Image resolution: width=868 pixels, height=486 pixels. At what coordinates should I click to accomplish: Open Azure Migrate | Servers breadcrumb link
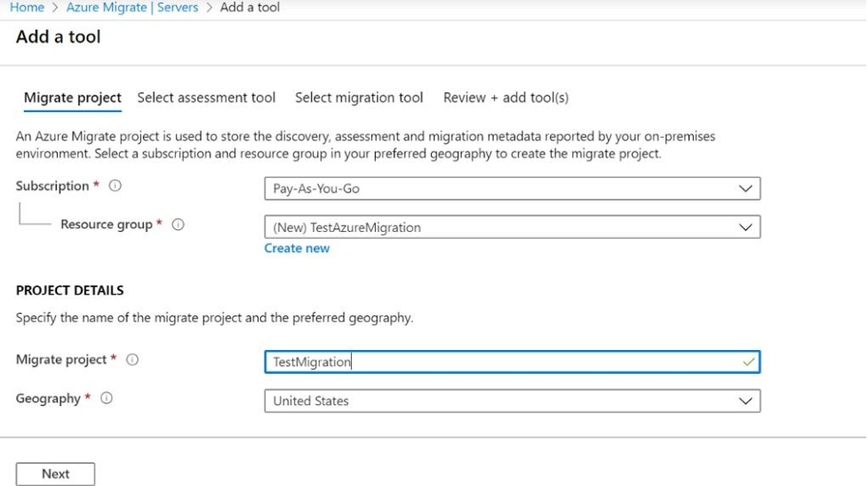tap(132, 8)
